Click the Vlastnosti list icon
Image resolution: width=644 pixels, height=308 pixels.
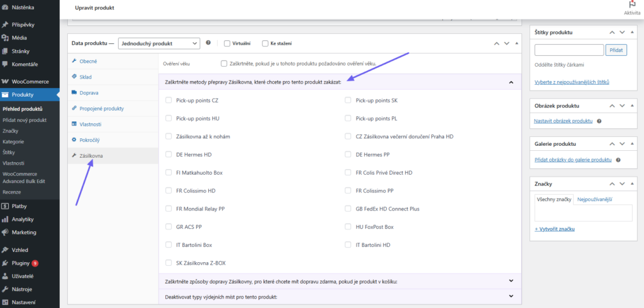click(x=74, y=124)
